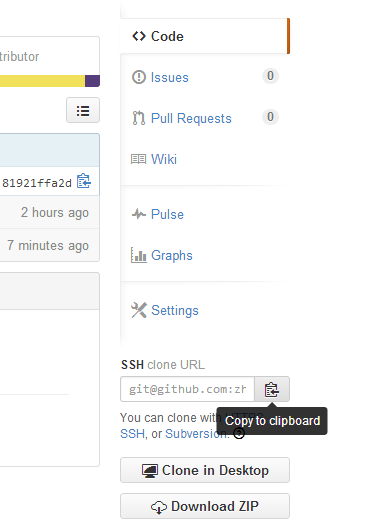Click the SSH clone link

132,434
